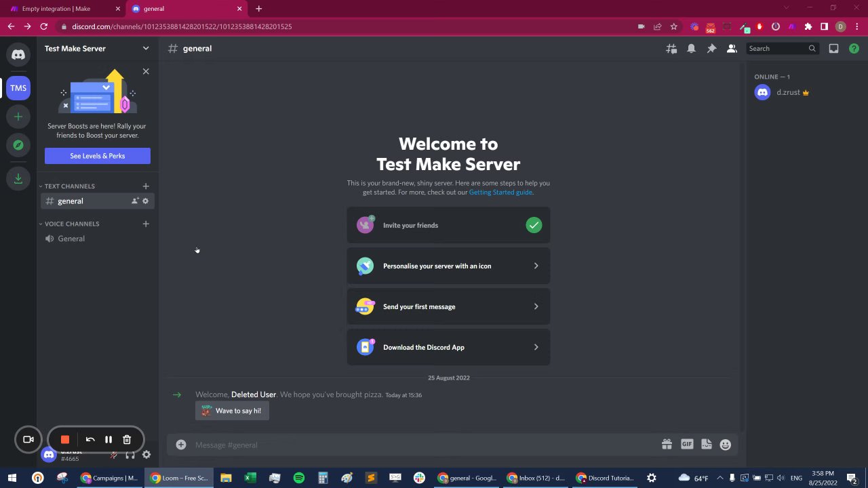Edit general channel gear icon
Image resolution: width=868 pixels, height=488 pixels.
pyautogui.click(x=145, y=201)
